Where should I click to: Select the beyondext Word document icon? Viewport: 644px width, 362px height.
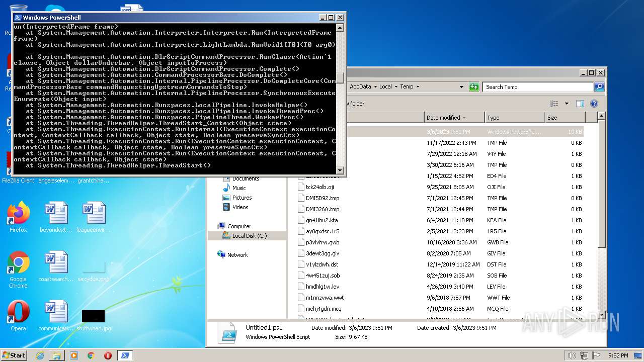tap(56, 217)
